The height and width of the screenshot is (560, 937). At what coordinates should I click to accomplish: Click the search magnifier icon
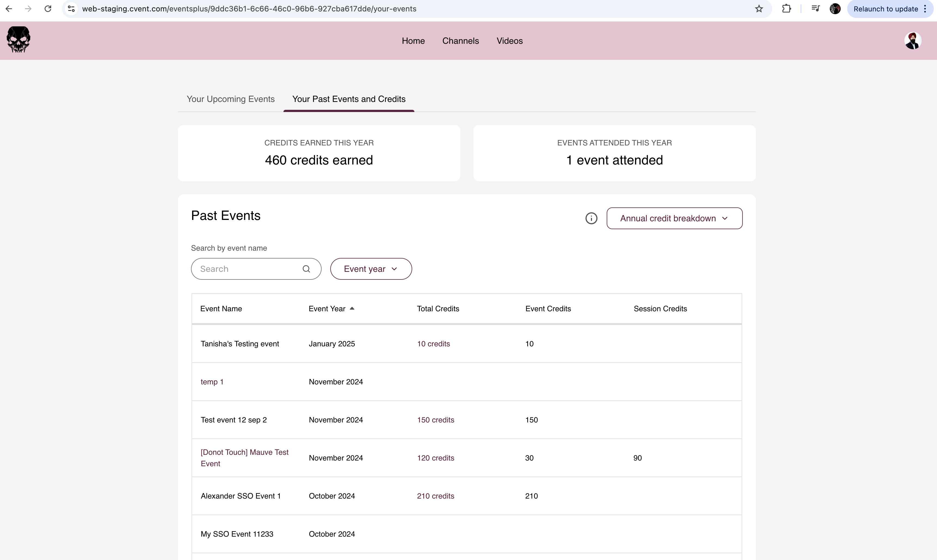coord(306,269)
